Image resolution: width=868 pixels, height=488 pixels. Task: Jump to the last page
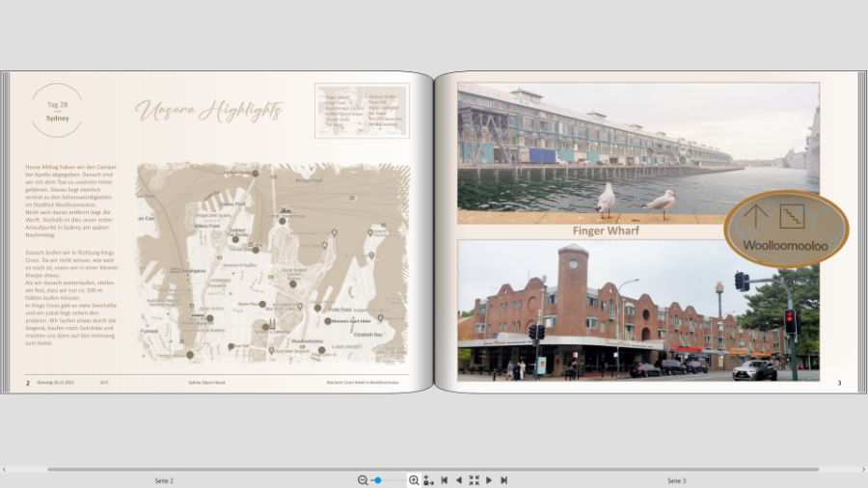503,480
